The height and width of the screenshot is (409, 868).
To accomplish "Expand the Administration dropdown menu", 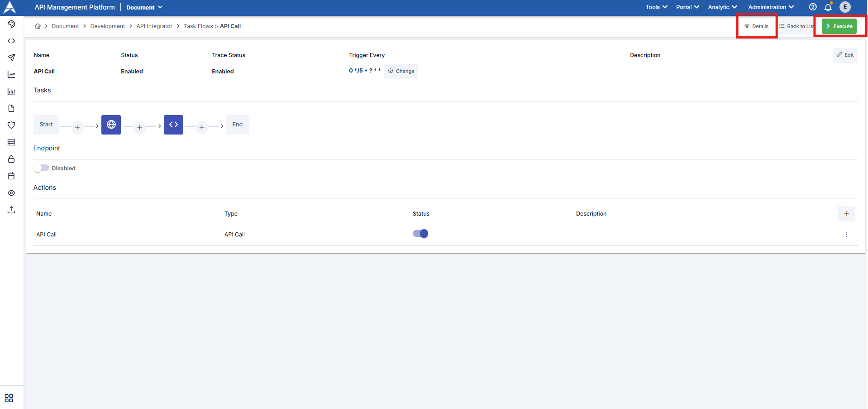I will click(771, 7).
